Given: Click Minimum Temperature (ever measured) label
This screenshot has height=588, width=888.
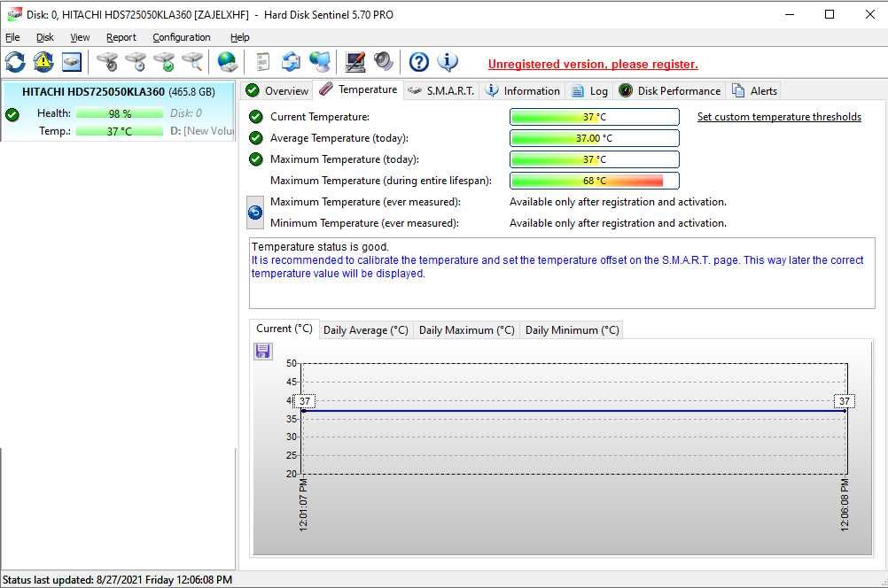Looking at the screenshot, I should (x=364, y=223).
